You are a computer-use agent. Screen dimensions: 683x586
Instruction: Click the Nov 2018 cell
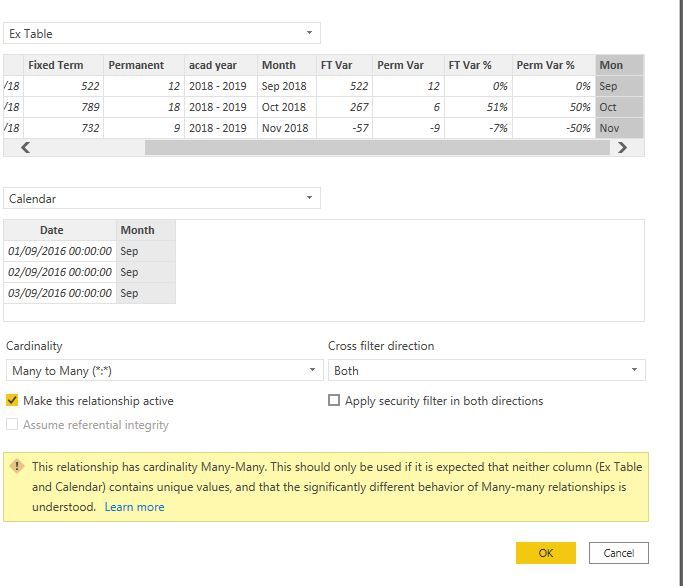pos(287,128)
